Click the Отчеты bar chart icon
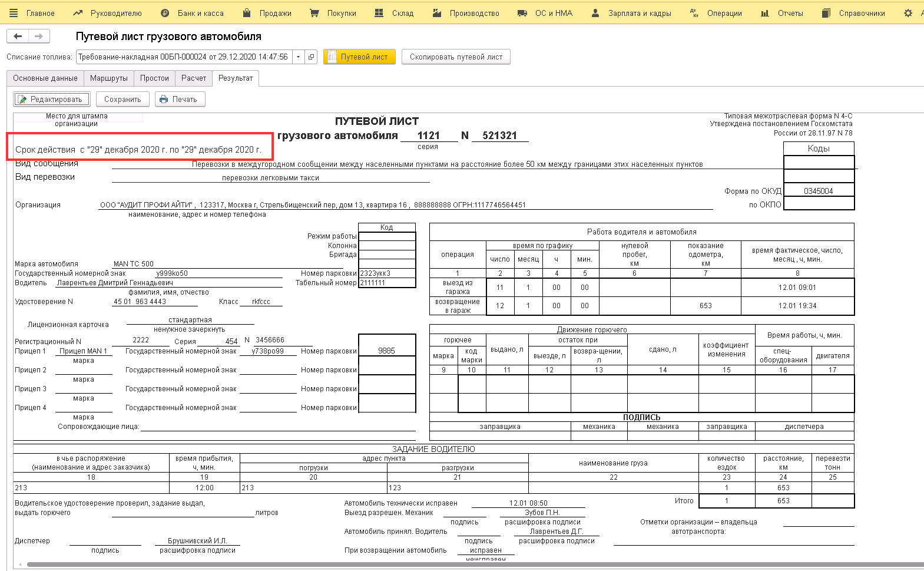 (765, 13)
